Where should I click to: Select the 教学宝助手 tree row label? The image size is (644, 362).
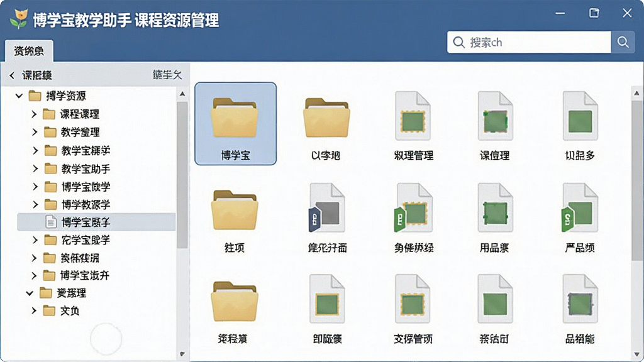point(86,168)
